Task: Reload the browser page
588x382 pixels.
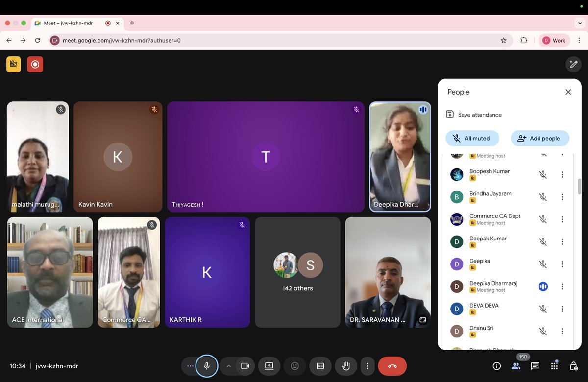Action: pos(38,40)
